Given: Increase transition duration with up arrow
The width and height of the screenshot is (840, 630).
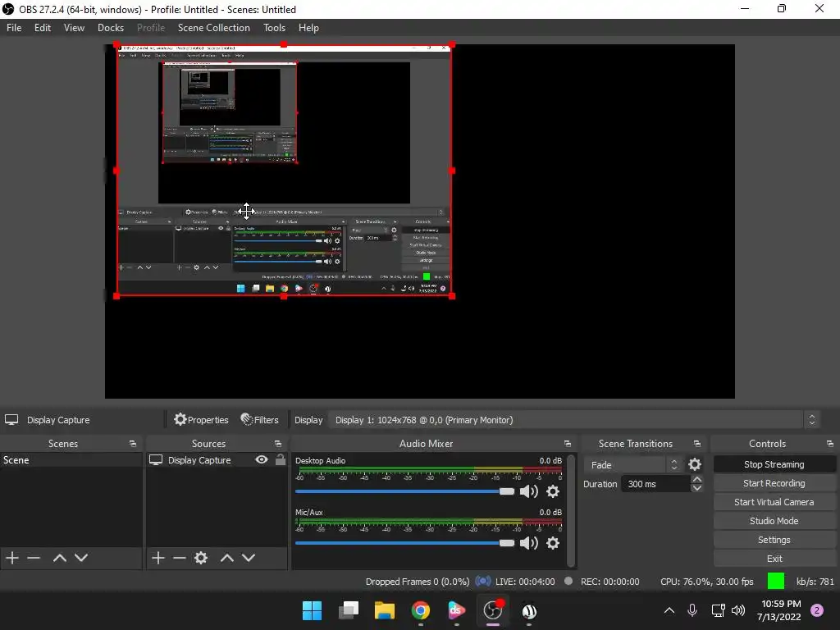Looking at the screenshot, I should 697,479.
